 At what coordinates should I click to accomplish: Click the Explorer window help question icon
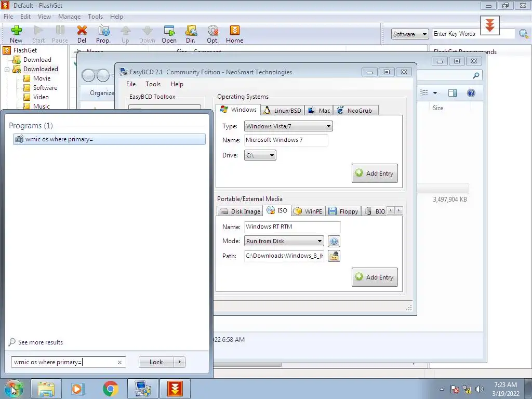tap(471, 93)
